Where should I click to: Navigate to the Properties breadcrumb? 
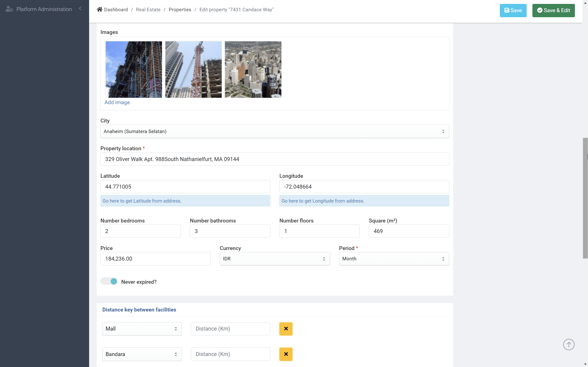180,9
